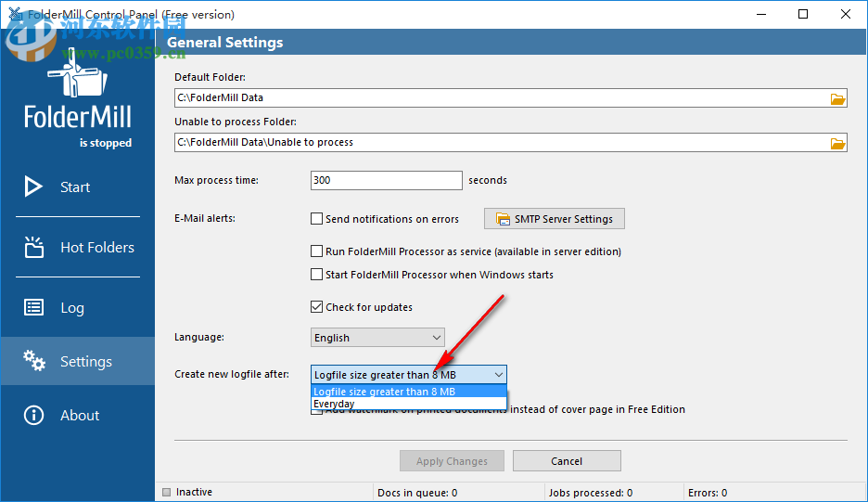
Task: Click the Default Folder path field
Action: (499, 97)
